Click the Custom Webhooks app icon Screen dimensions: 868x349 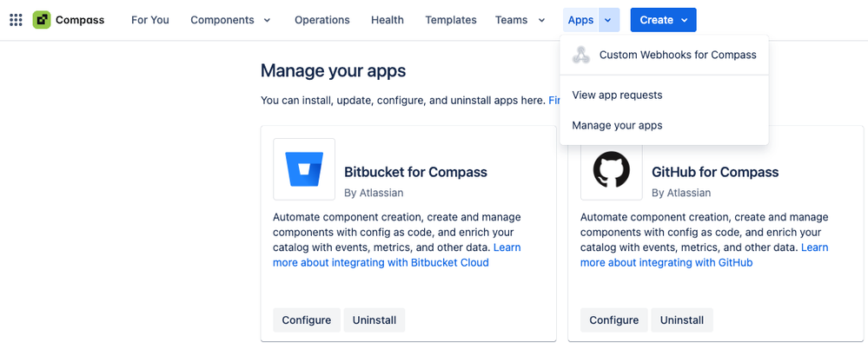581,55
